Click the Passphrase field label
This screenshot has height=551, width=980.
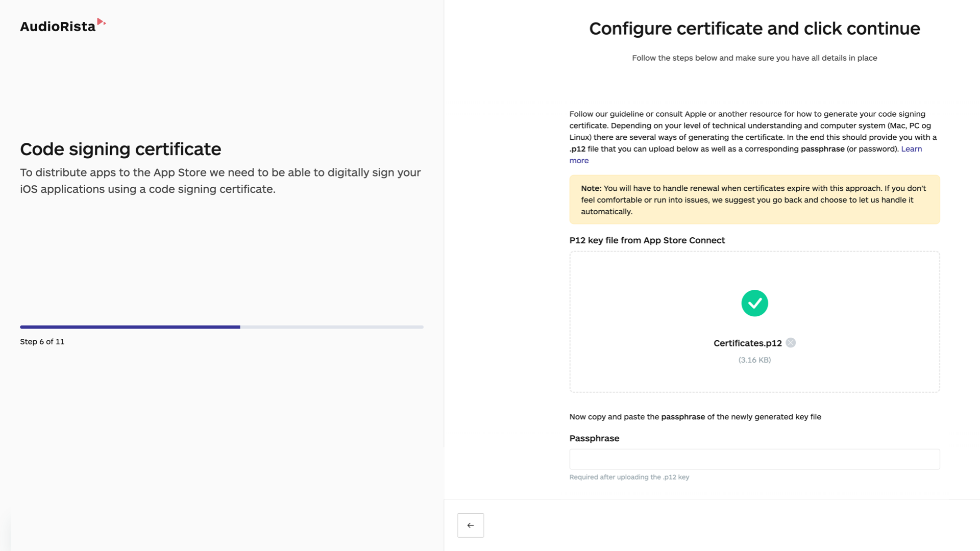tap(594, 438)
